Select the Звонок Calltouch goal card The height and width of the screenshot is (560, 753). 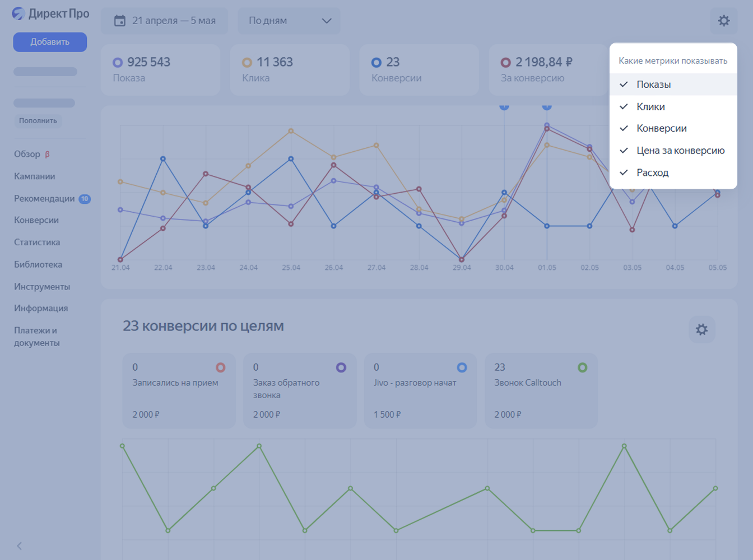(x=541, y=391)
